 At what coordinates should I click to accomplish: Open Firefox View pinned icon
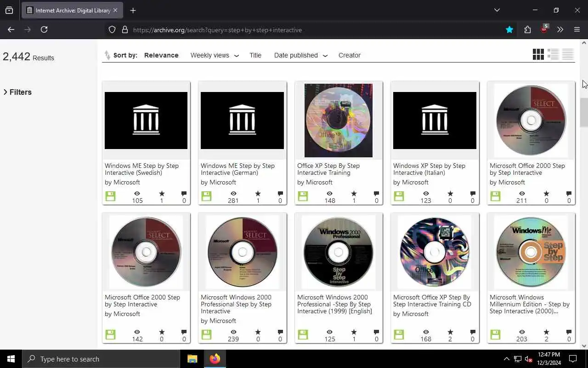(9, 10)
